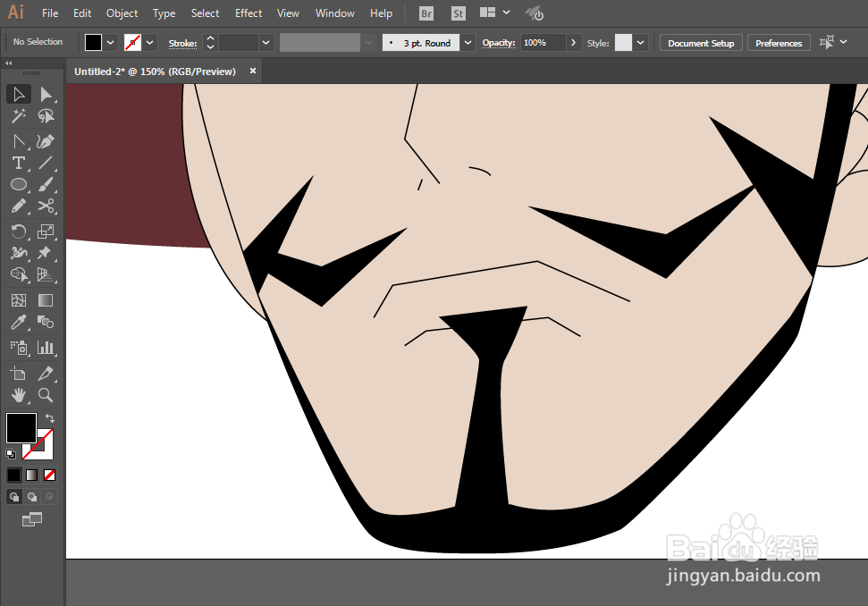Select the Warp tool

click(x=18, y=253)
